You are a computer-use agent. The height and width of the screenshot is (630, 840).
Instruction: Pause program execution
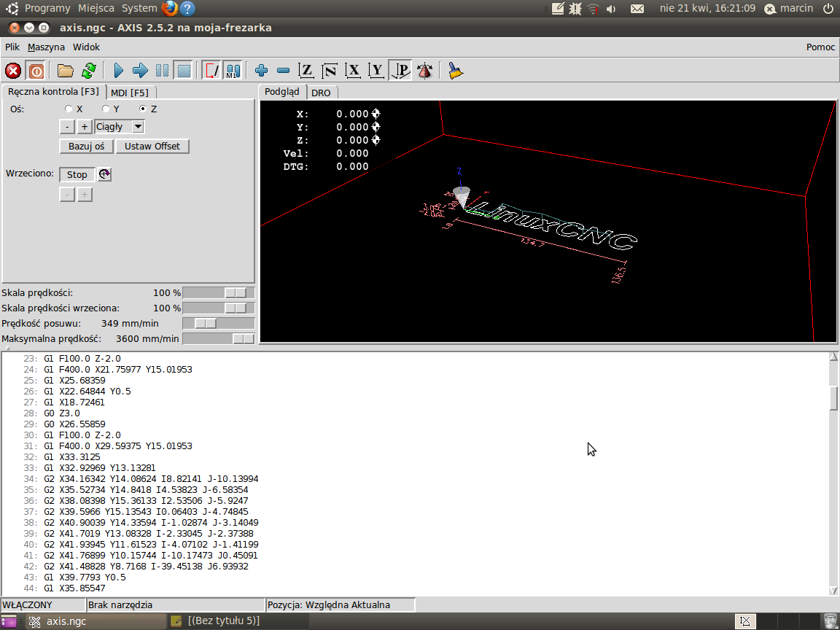pyautogui.click(x=163, y=71)
